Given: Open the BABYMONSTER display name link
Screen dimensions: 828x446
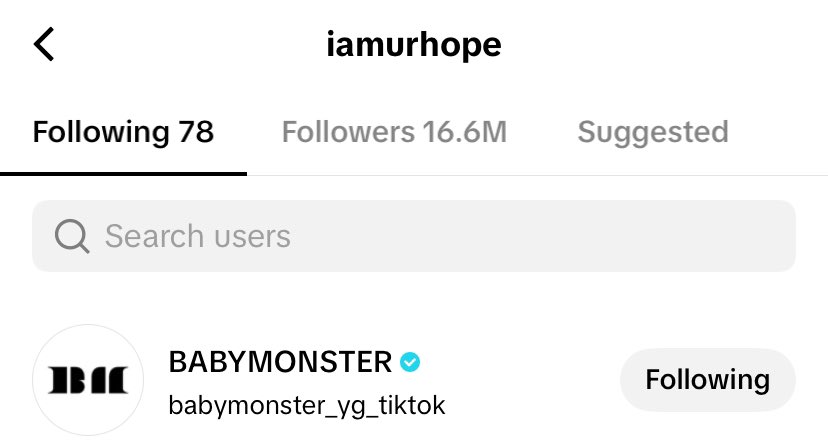Looking at the screenshot, I should tap(280, 362).
